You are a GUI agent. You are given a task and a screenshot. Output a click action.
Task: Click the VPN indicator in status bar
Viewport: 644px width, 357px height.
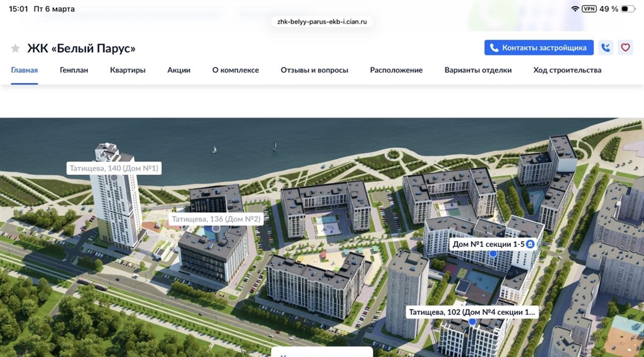[x=589, y=9]
